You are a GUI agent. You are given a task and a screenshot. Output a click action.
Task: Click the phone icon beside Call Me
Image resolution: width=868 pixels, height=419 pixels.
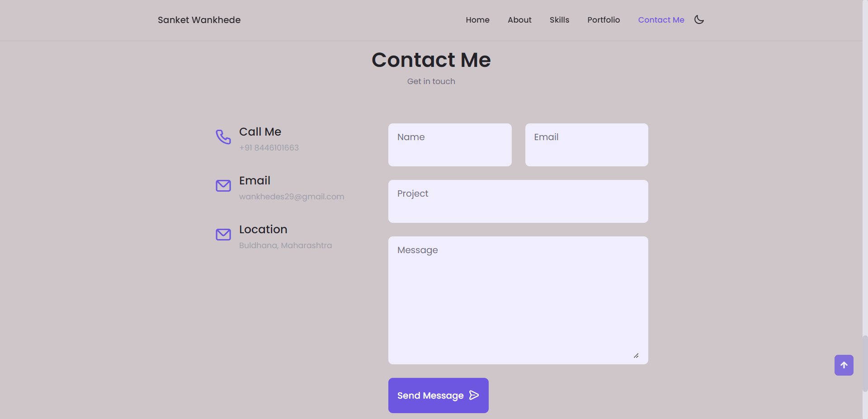(x=223, y=137)
